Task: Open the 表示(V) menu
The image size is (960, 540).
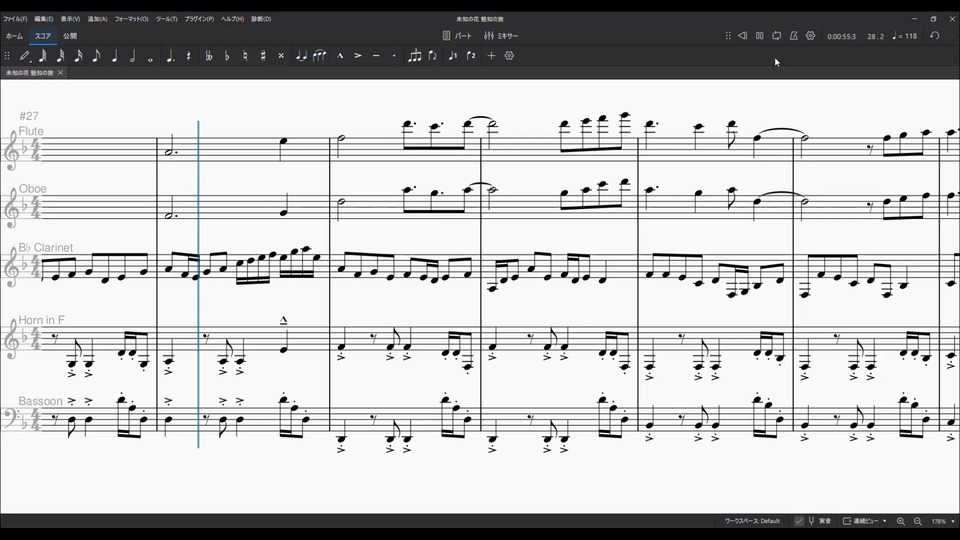Action: 70,19
